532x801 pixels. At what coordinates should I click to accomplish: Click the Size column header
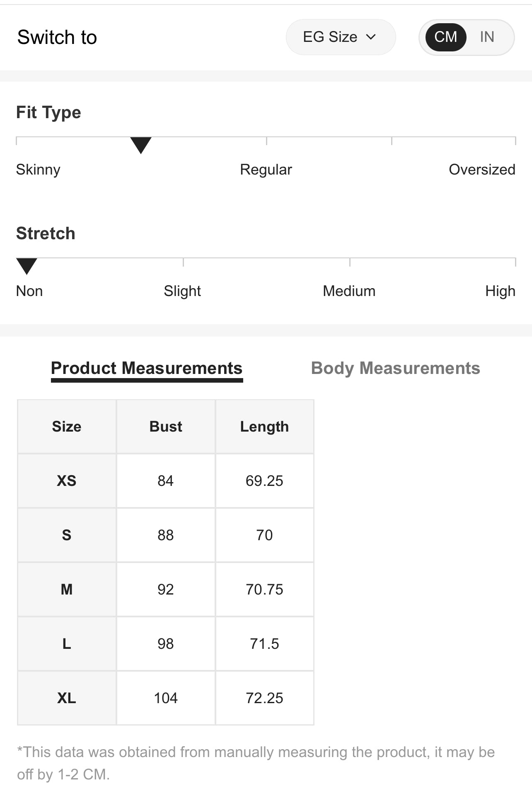tap(67, 427)
